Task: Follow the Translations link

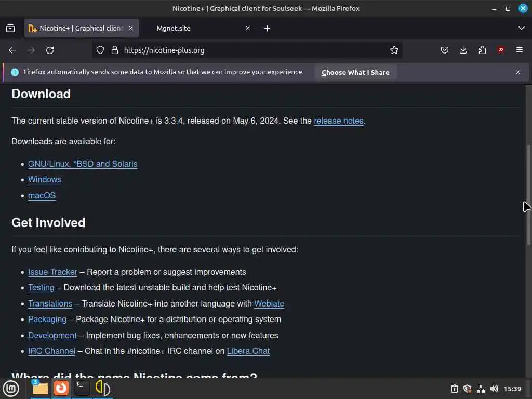Action: (x=50, y=303)
